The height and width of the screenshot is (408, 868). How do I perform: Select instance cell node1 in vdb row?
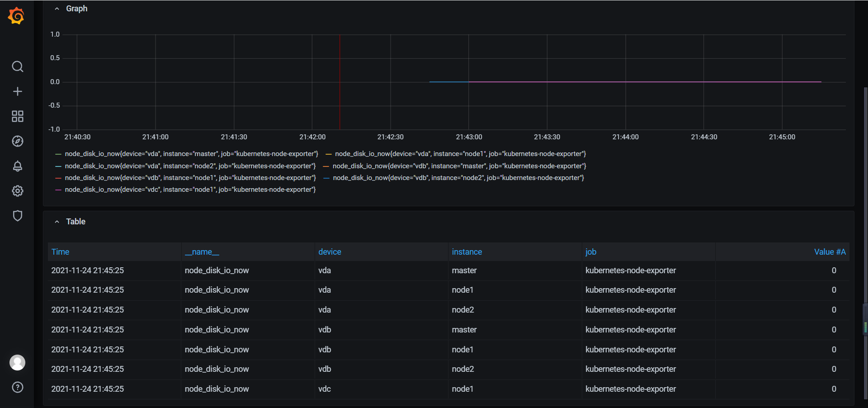point(462,350)
